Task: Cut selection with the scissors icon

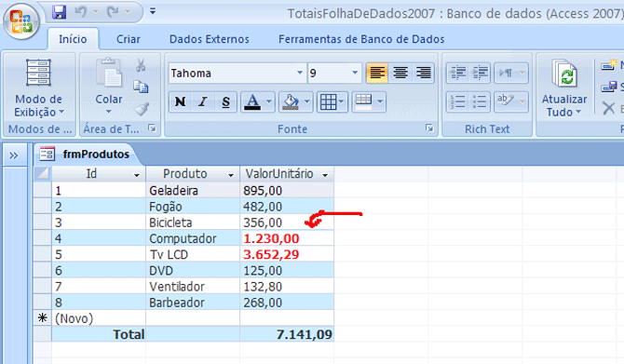Action: [141, 65]
